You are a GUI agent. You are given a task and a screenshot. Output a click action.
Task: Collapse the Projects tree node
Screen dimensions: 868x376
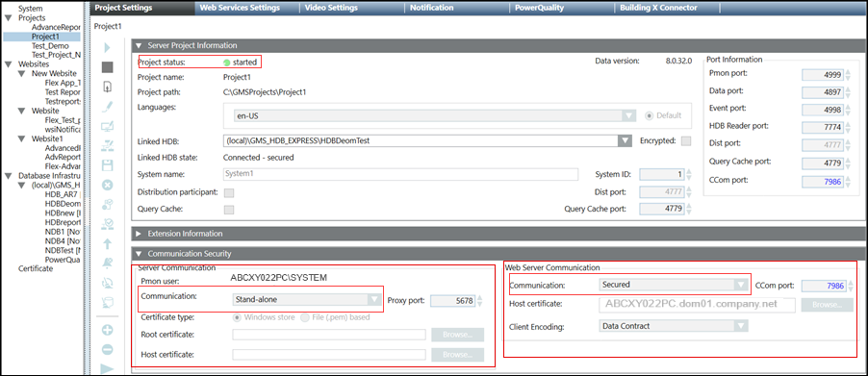tap(8, 17)
